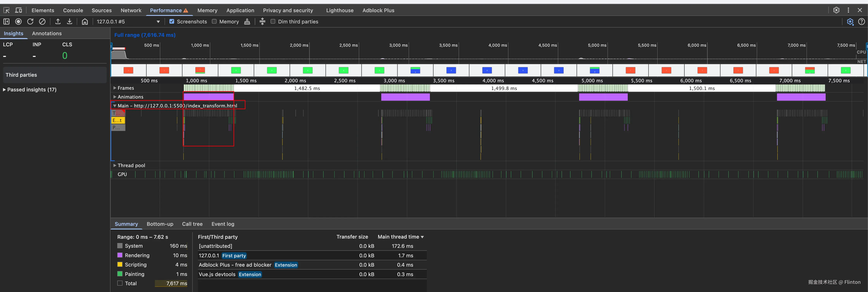Click the first purple Animations bar

tap(208, 97)
